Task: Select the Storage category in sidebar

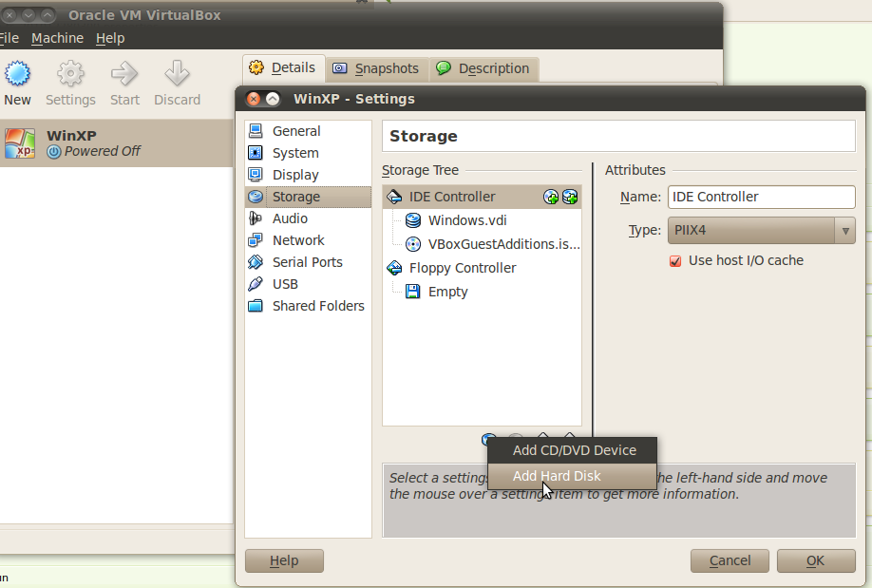Action: click(x=308, y=197)
